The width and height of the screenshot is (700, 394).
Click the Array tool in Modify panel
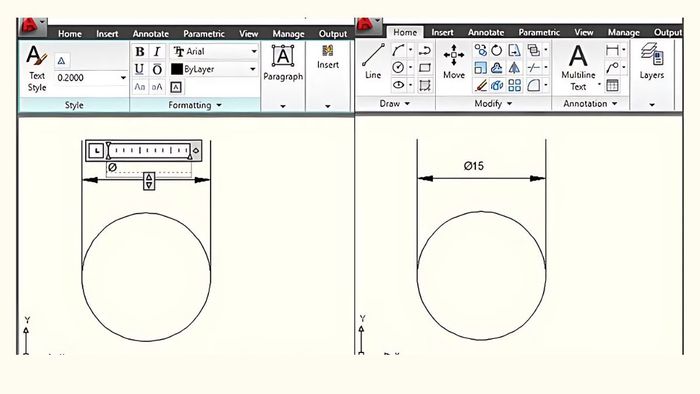[x=514, y=85]
